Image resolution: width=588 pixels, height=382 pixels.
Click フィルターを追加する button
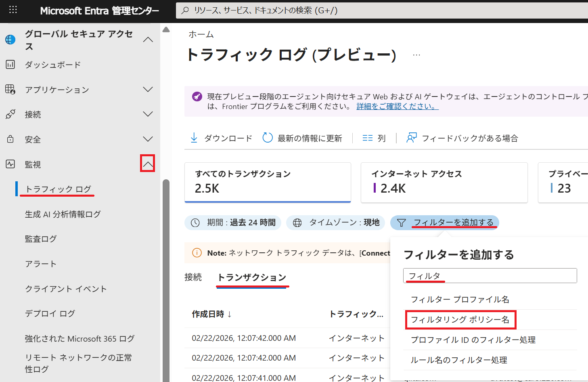(x=445, y=222)
